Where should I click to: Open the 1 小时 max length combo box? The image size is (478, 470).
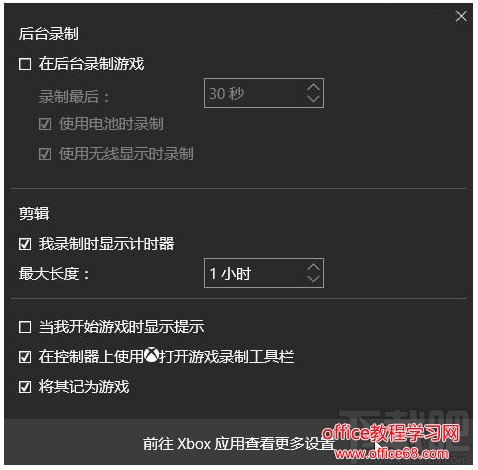pos(264,273)
